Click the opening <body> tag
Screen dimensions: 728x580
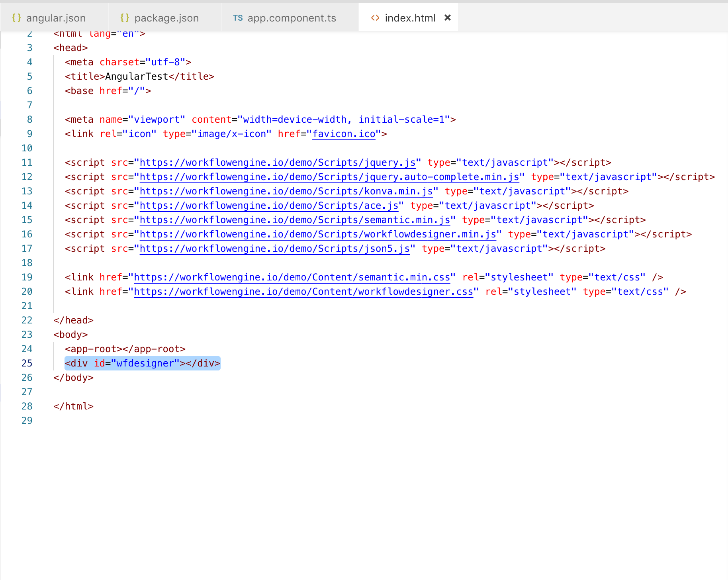pos(70,335)
